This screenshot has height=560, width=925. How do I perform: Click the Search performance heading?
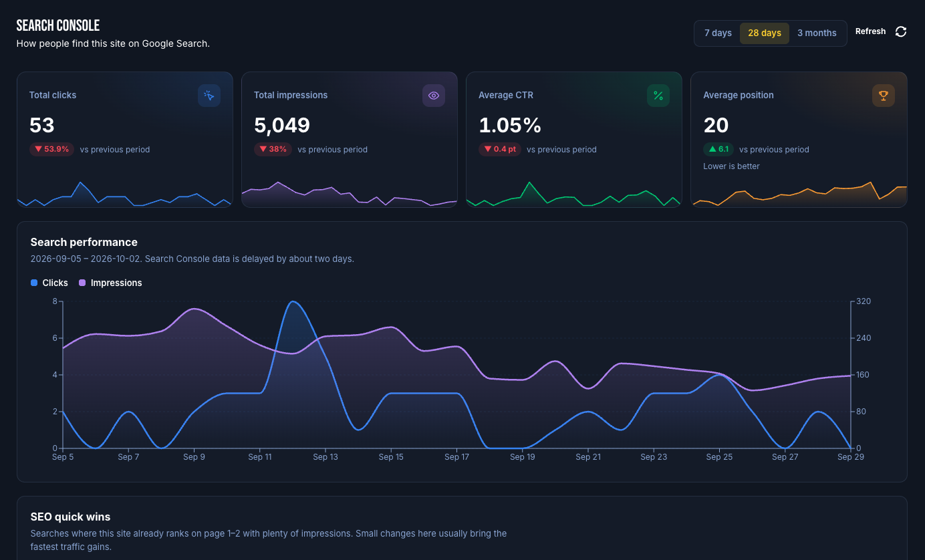tap(84, 243)
